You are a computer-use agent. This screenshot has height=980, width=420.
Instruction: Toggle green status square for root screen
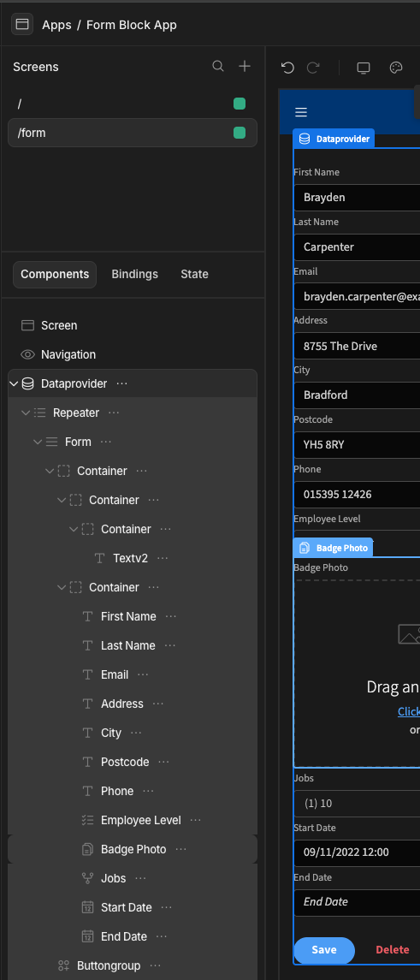point(240,104)
